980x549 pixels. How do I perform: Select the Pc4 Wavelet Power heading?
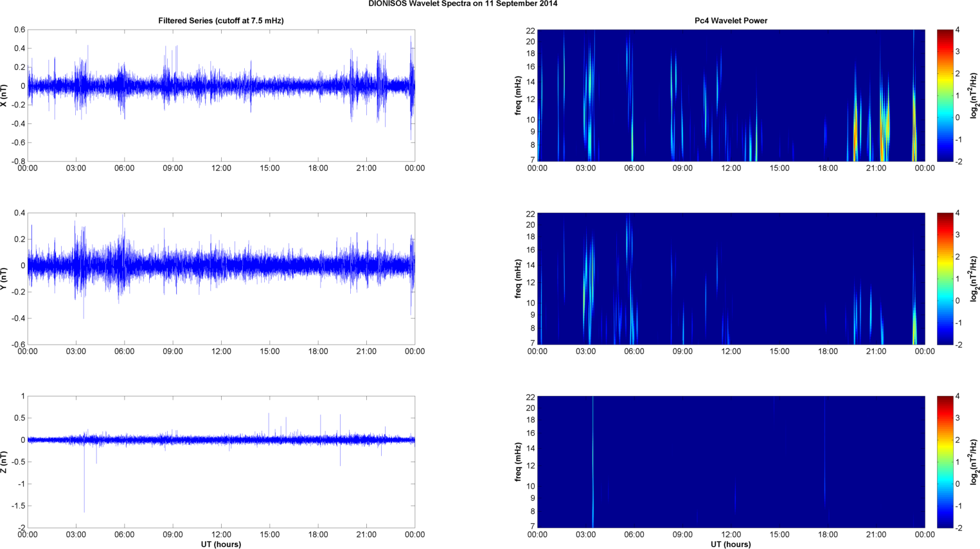coord(731,21)
